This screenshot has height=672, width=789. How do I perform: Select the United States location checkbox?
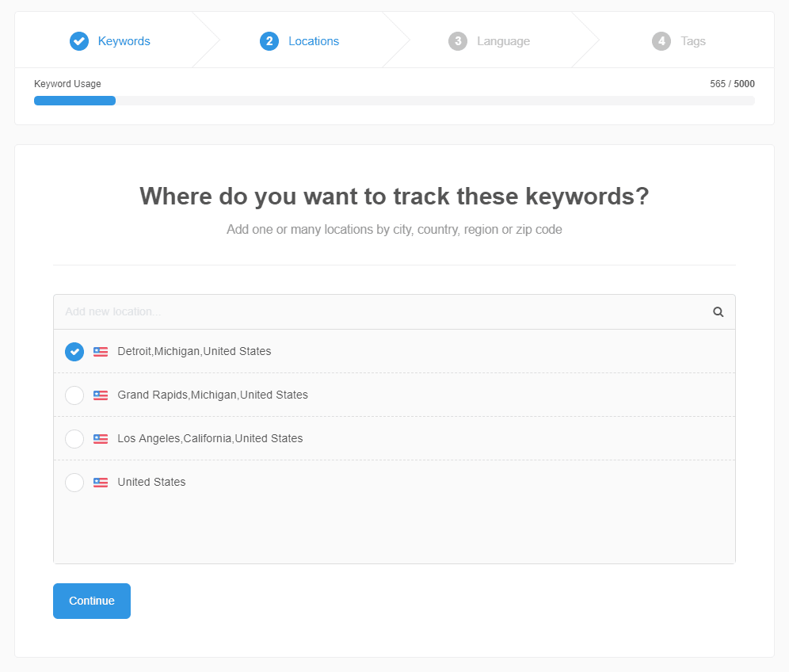tap(74, 482)
